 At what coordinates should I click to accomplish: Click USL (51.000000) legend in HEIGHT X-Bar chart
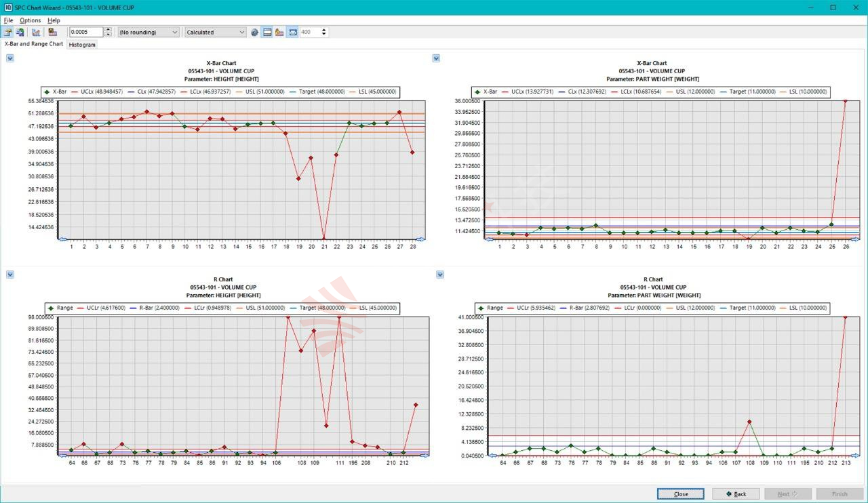(x=260, y=92)
